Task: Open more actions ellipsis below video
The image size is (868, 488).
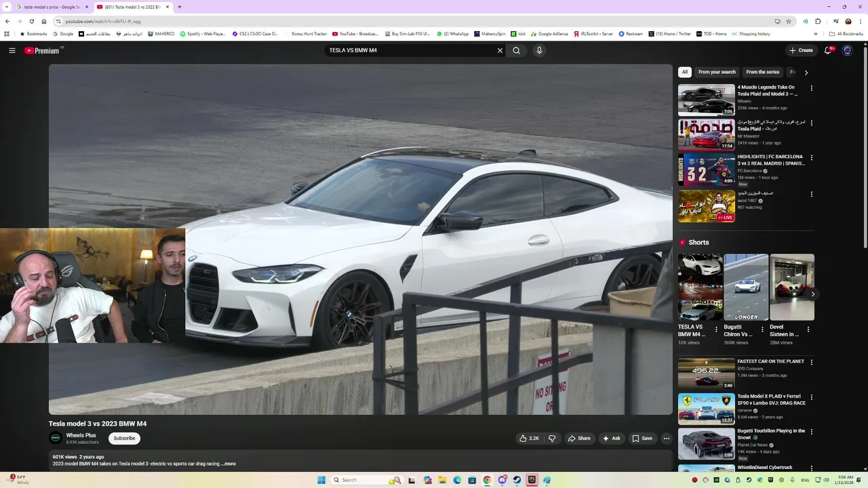Action: 667,439
